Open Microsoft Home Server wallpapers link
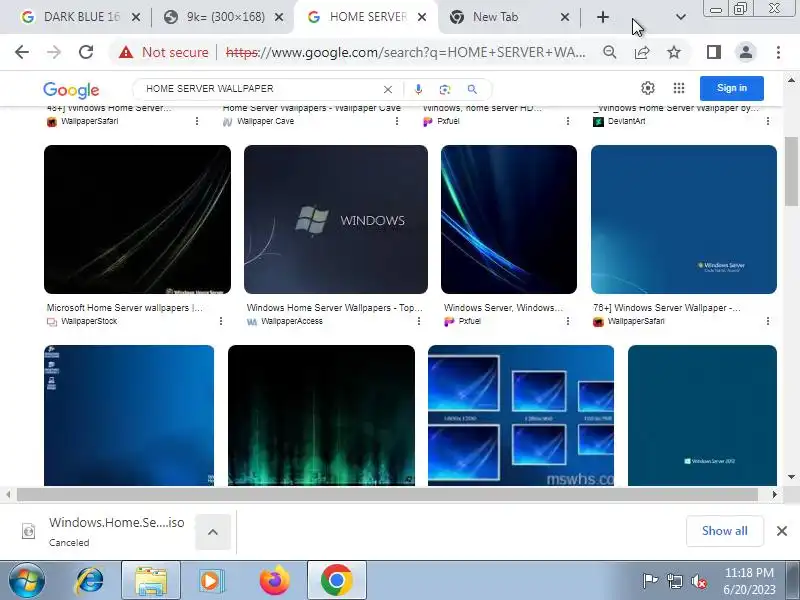 124,308
